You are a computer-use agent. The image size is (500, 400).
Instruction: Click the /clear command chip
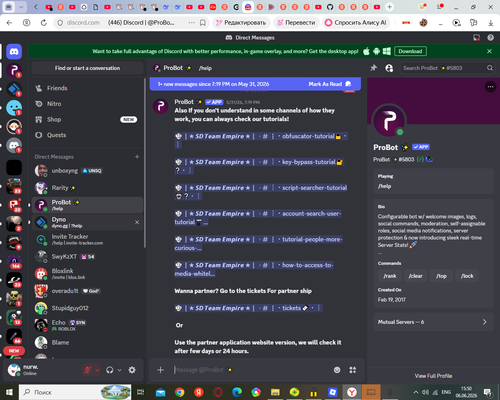click(416, 276)
